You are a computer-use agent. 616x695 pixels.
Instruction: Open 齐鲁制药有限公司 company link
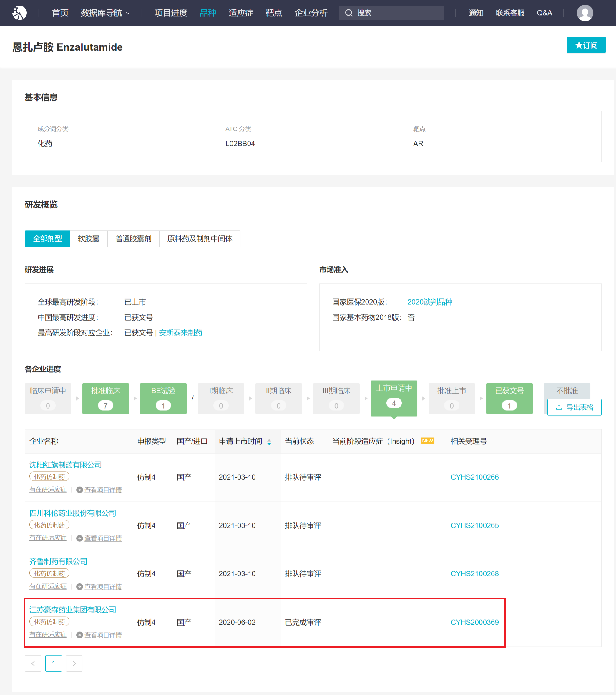click(59, 561)
